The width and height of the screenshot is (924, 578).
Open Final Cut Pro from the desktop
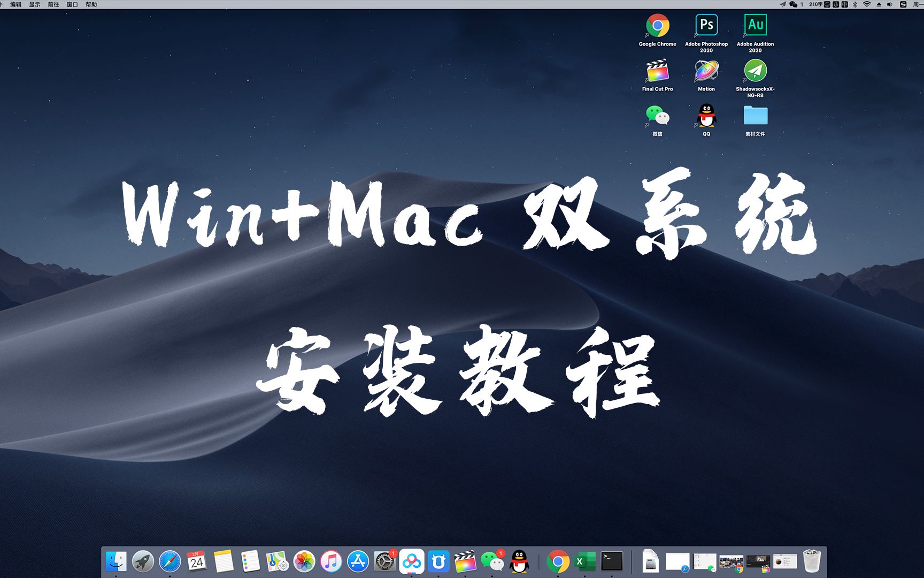657,70
